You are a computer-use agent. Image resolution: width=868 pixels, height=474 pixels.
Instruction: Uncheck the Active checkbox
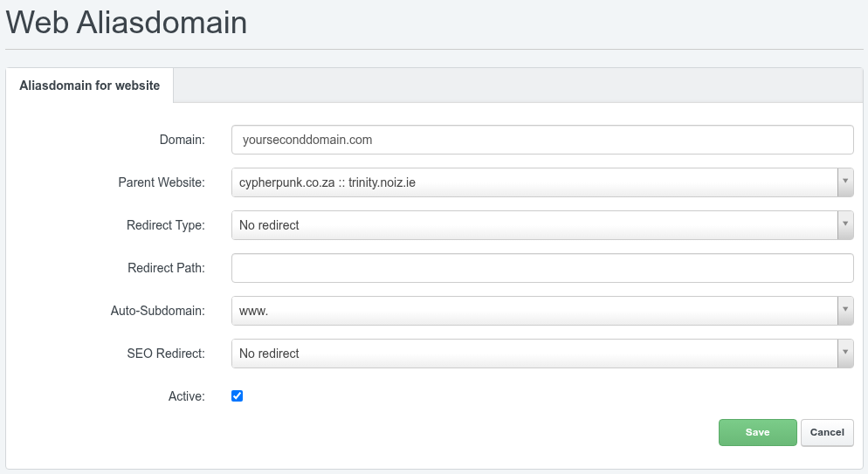pos(237,396)
